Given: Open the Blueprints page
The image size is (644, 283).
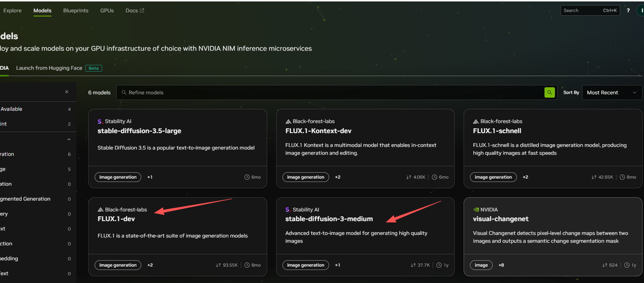Looking at the screenshot, I should [76, 10].
